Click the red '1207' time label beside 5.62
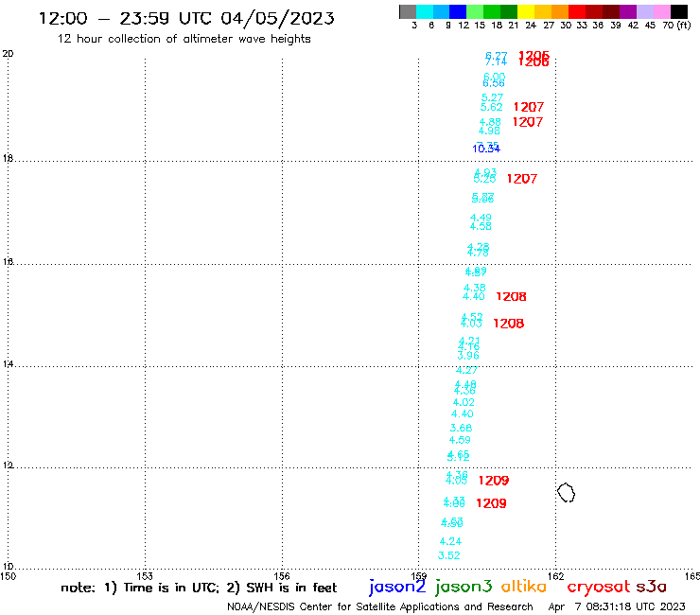 coord(529,107)
